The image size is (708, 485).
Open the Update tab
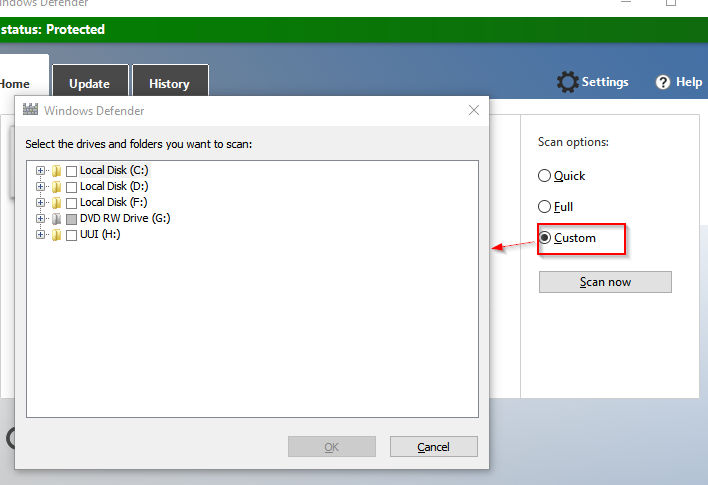(x=90, y=81)
